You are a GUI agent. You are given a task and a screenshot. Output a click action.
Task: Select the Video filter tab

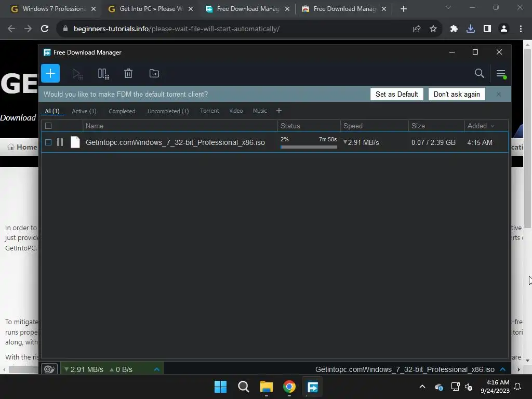coord(236,111)
